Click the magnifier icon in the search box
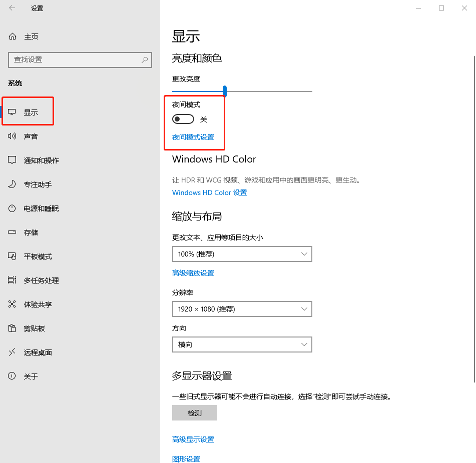 pos(145,59)
